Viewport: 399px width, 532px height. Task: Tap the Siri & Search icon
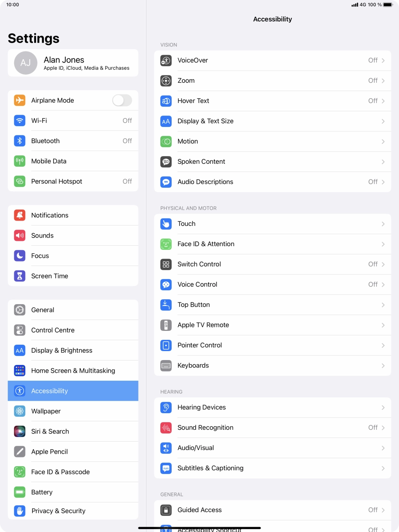pyautogui.click(x=20, y=431)
